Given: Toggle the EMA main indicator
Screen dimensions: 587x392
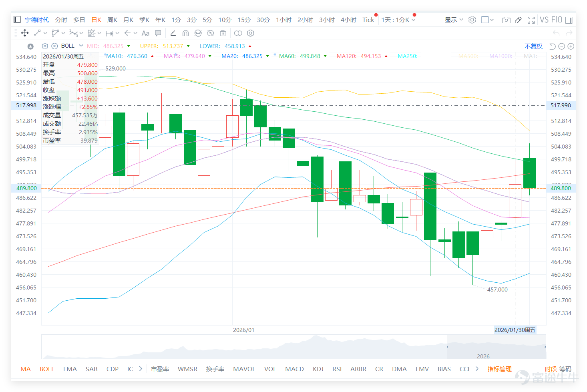Looking at the screenshot, I should 70,369.
